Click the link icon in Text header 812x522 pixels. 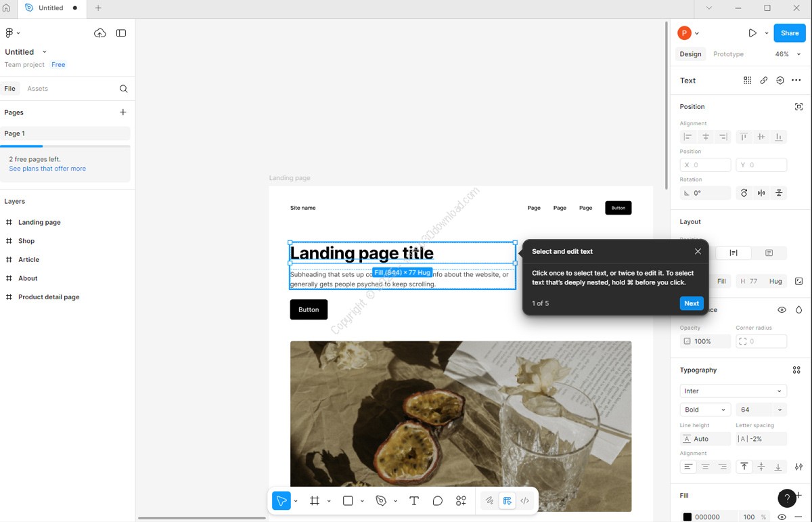click(x=764, y=80)
